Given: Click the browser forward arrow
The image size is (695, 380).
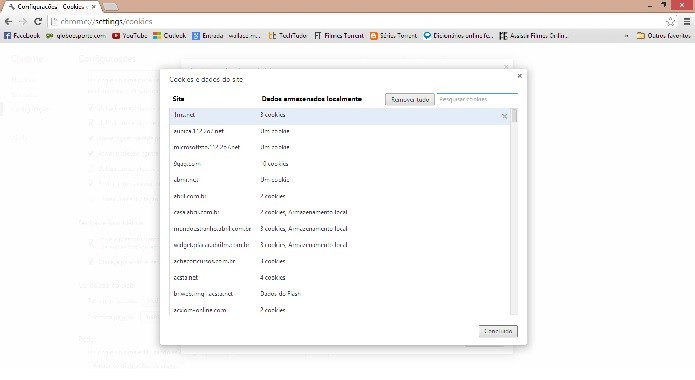Looking at the screenshot, I should tap(23, 21).
